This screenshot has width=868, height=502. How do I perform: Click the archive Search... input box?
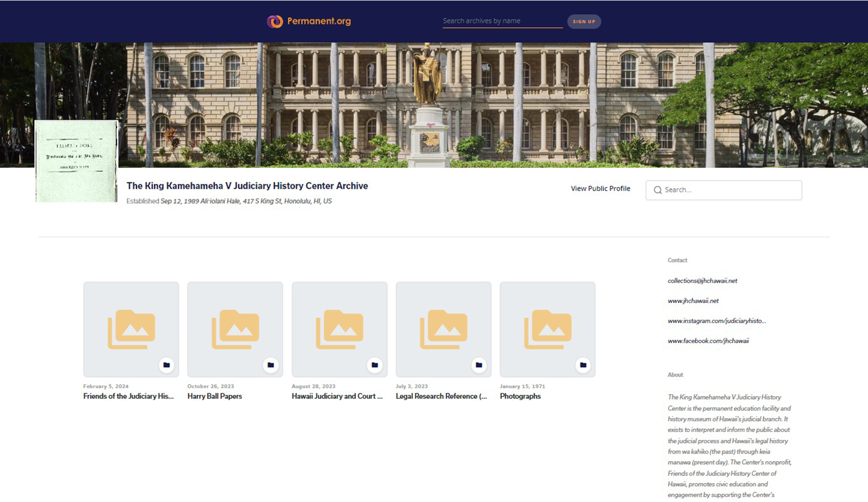pos(724,190)
